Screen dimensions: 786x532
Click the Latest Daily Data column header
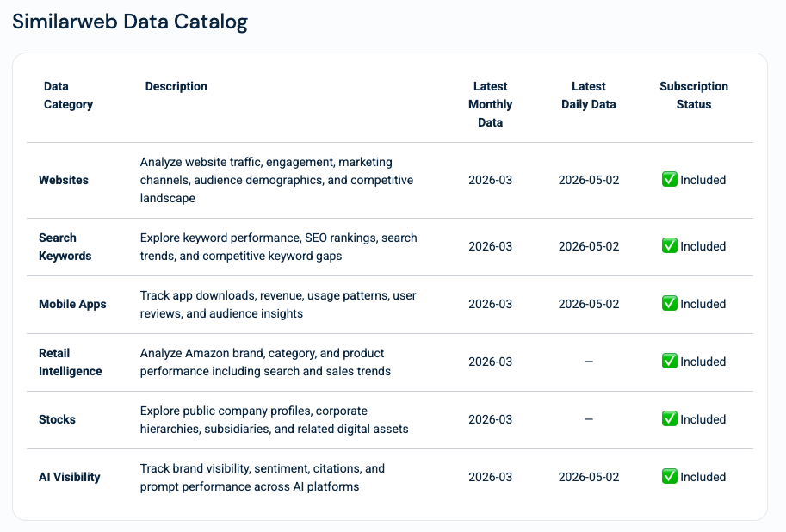(x=589, y=96)
